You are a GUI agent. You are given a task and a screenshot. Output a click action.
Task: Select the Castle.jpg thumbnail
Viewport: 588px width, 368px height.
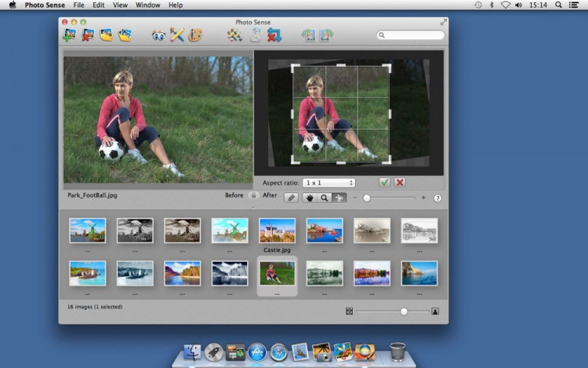click(277, 230)
